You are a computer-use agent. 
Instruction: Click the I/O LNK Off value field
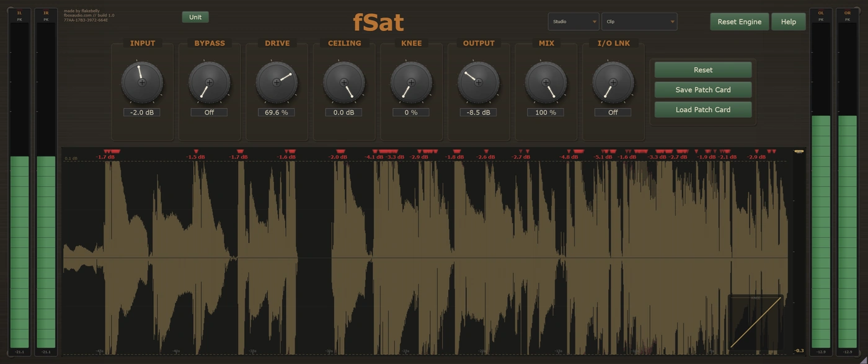click(x=613, y=112)
